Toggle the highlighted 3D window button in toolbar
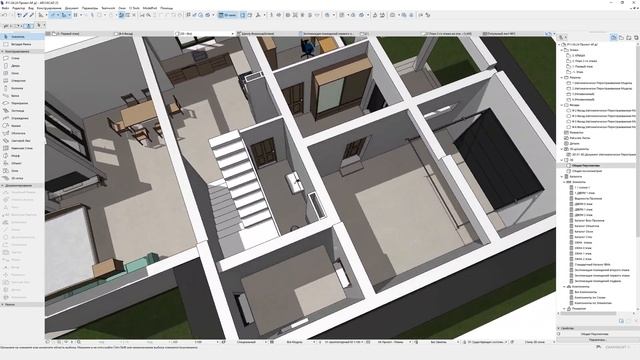The width and height of the screenshot is (640, 360). tap(227, 15)
